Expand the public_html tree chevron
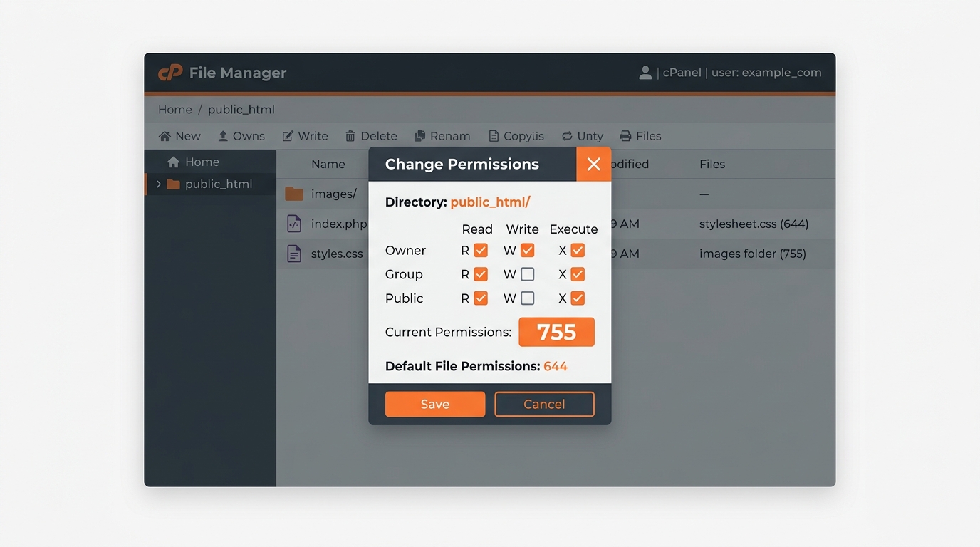 click(x=158, y=184)
